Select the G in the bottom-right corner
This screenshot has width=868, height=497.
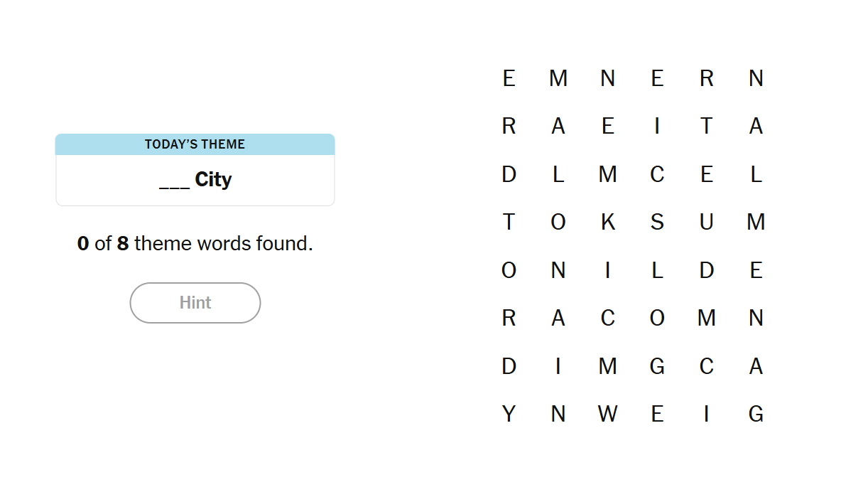pos(756,414)
